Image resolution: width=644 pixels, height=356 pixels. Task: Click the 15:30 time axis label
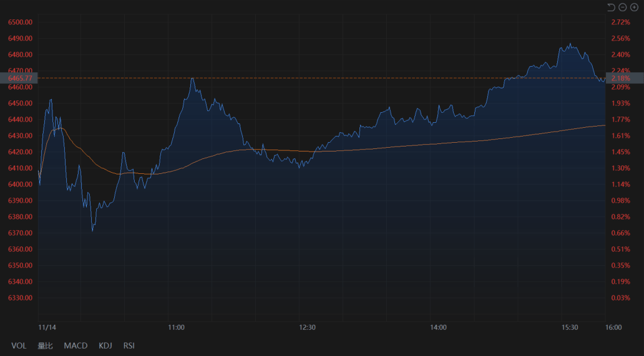(570, 327)
